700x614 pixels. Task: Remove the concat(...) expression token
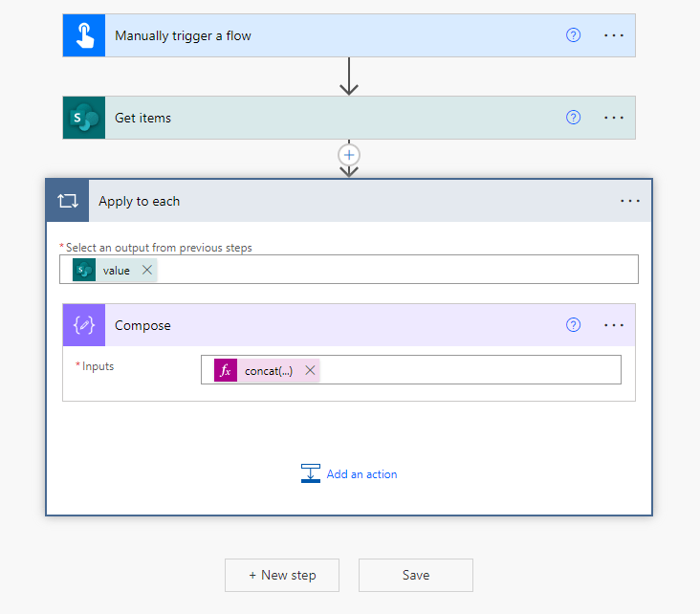click(310, 371)
